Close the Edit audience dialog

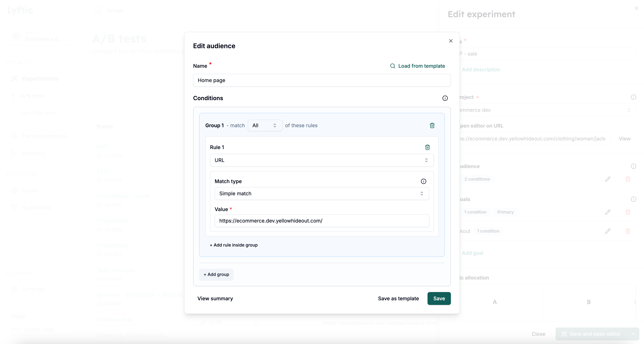point(451,41)
